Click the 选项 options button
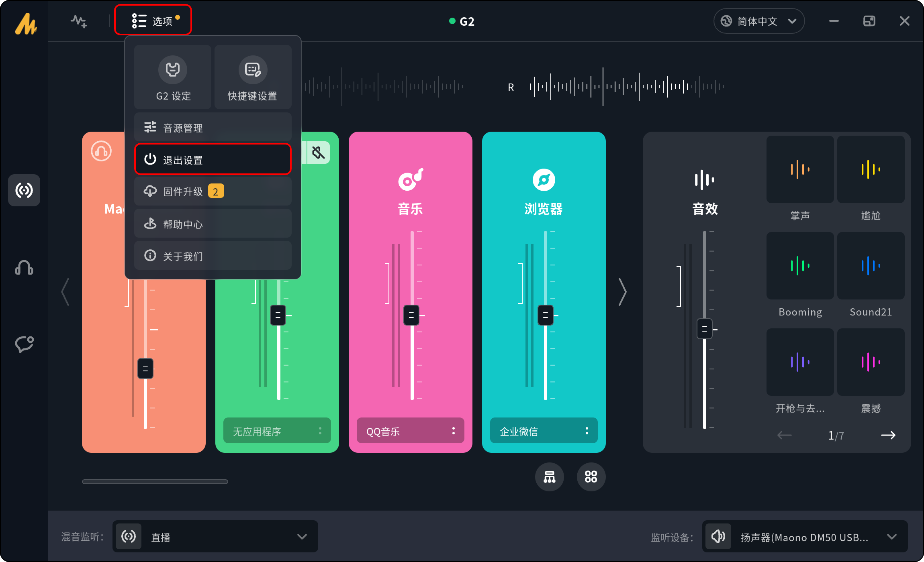924x562 pixels. point(153,20)
